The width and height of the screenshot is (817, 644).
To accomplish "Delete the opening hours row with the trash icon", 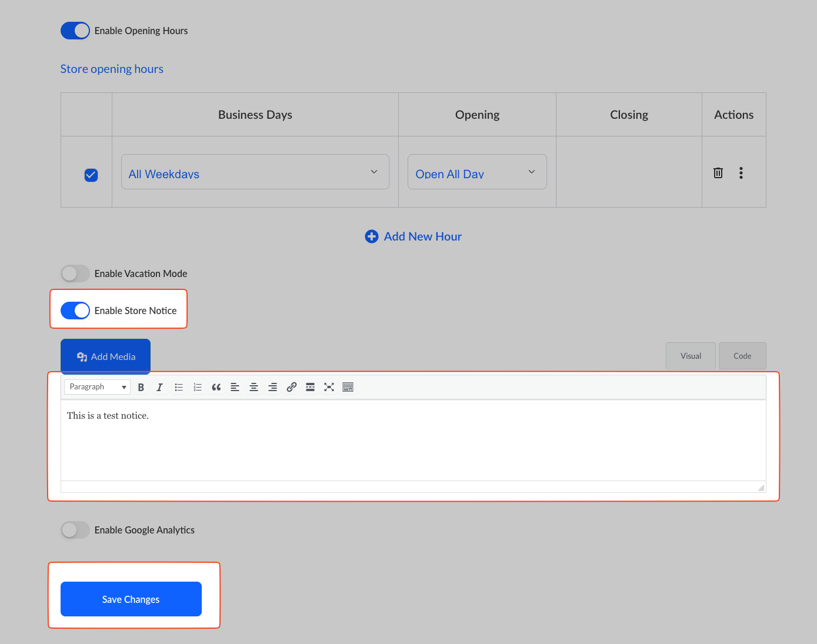I will 718,173.
